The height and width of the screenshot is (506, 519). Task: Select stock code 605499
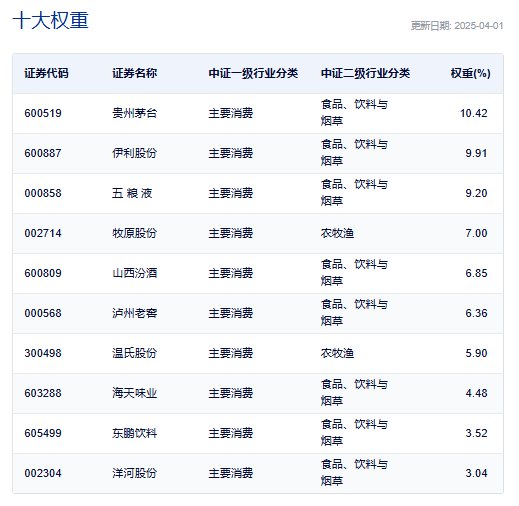tap(43, 433)
